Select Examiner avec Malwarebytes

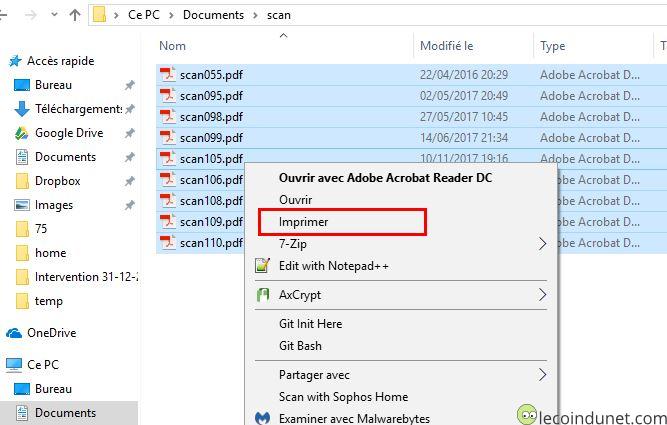click(x=354, y=419)
